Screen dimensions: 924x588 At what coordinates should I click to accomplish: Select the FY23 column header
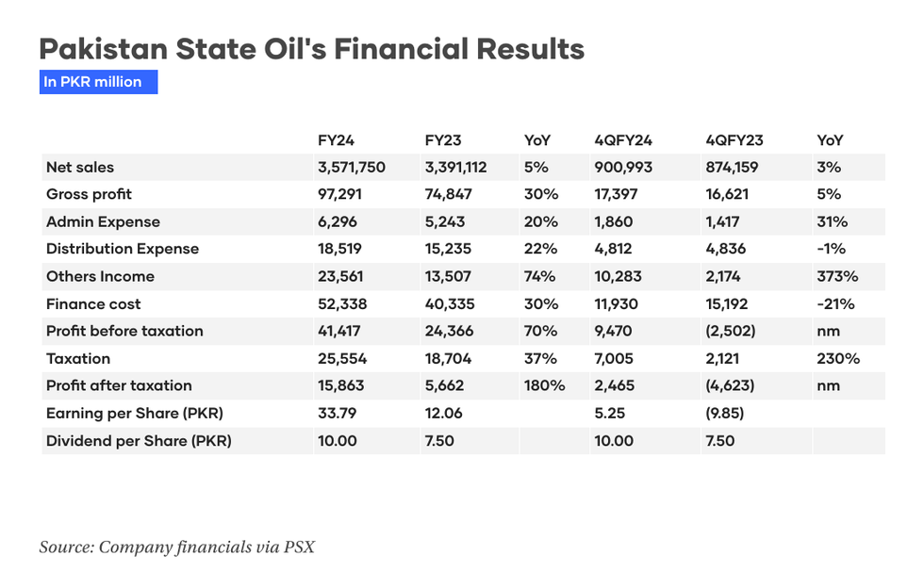point(443,140)
